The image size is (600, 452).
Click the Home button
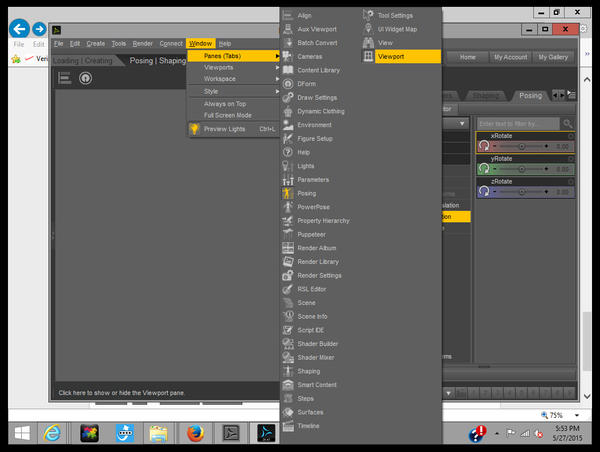click(x=468, y=57)
